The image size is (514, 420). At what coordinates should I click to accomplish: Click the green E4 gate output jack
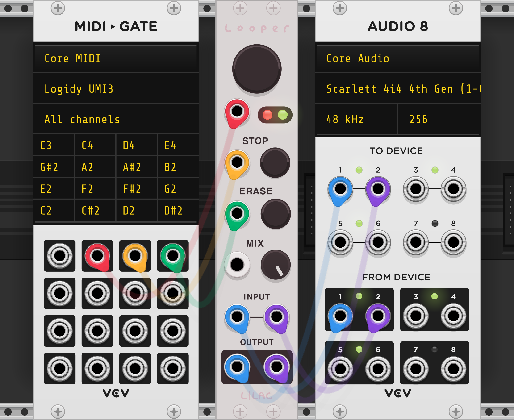[x=172, y=256]
